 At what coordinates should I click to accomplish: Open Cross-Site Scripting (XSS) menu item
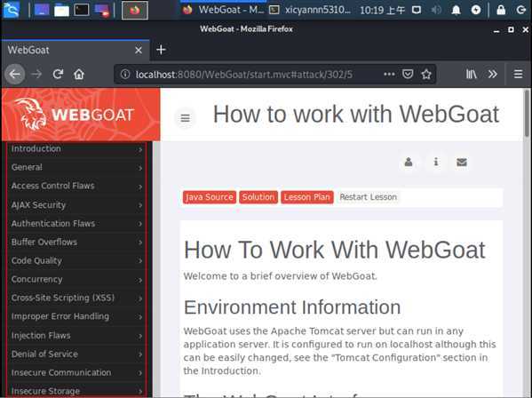(x=77, y=298)
